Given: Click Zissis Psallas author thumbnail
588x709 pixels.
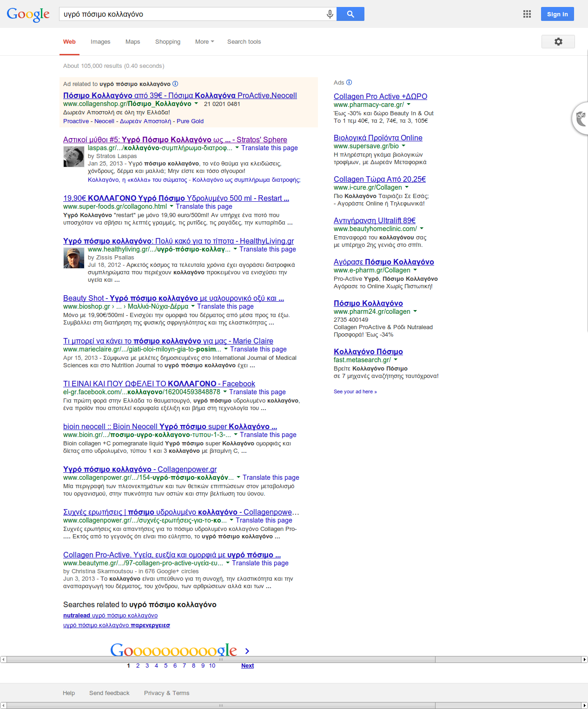Looking at the screenshot, I should [x=73, y=258].
